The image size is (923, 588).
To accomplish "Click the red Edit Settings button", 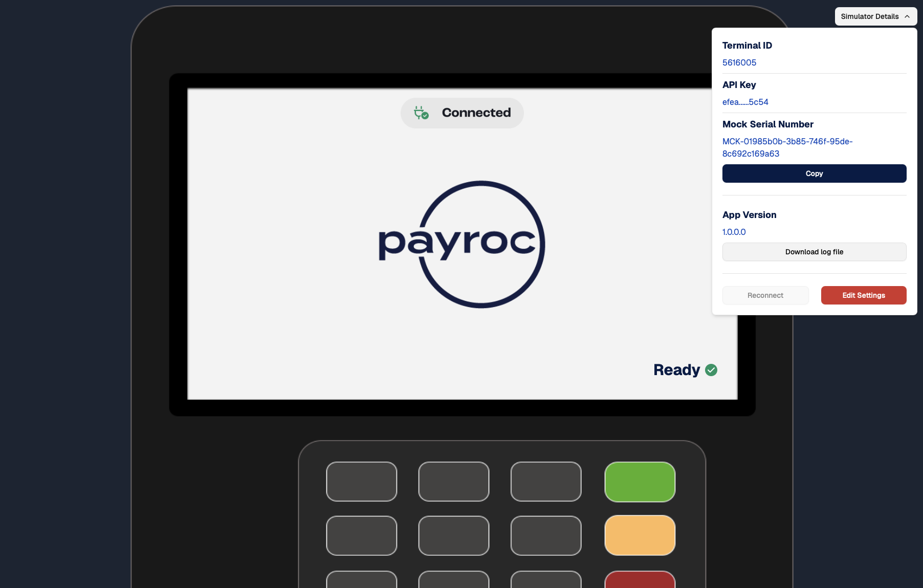I will point(863,295).
